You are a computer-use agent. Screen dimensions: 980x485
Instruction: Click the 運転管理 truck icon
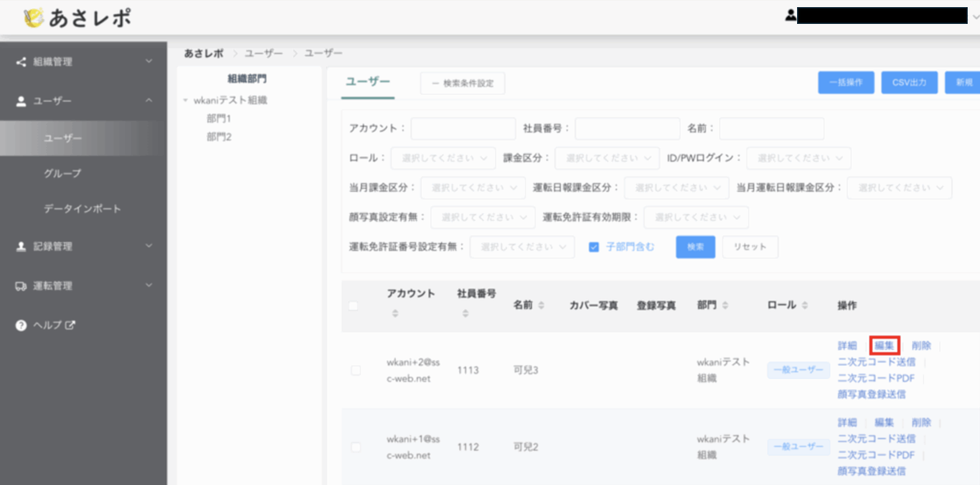[21, 286]
